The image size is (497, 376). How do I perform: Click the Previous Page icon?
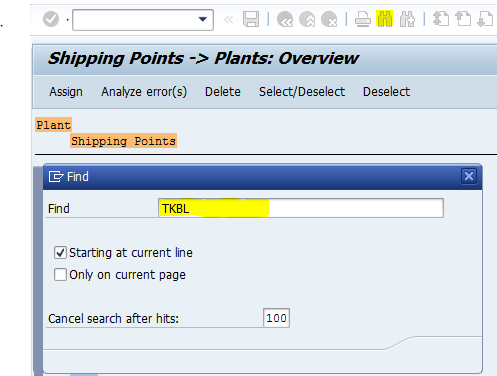(x=463, y=19)
